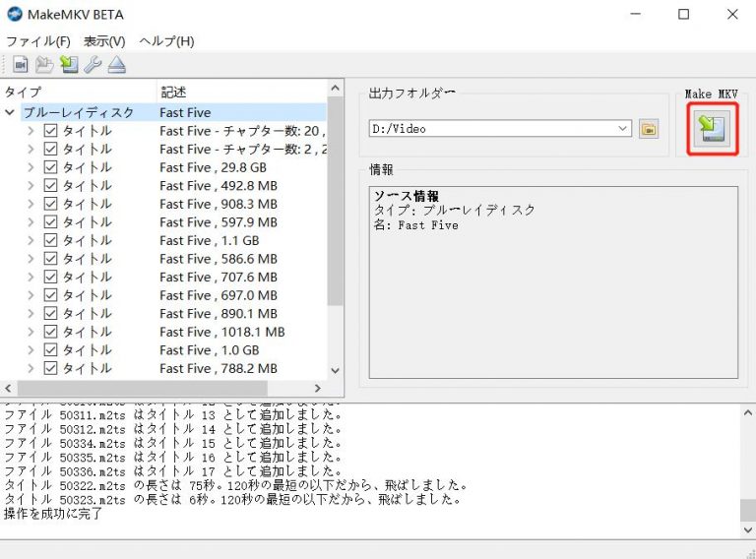Uncheck the 29.8 GB title checkbox
Screen dimensions: 756x559
coord(52,167)
